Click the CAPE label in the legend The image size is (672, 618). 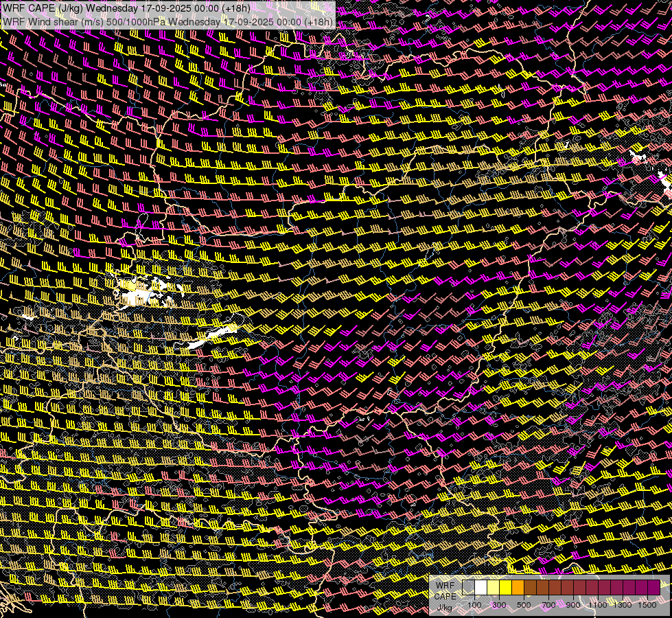click(445, 596)
